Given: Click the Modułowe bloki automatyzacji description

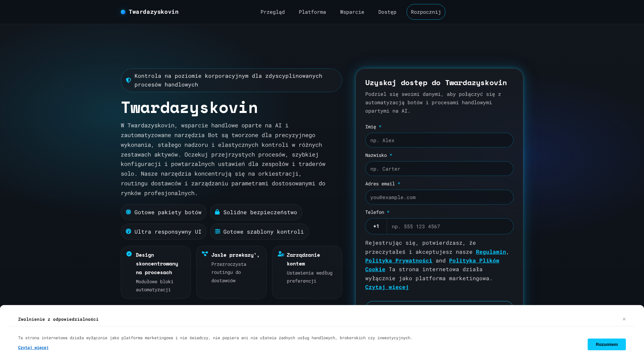Looking at the screenshot, I should click(155, 286).
